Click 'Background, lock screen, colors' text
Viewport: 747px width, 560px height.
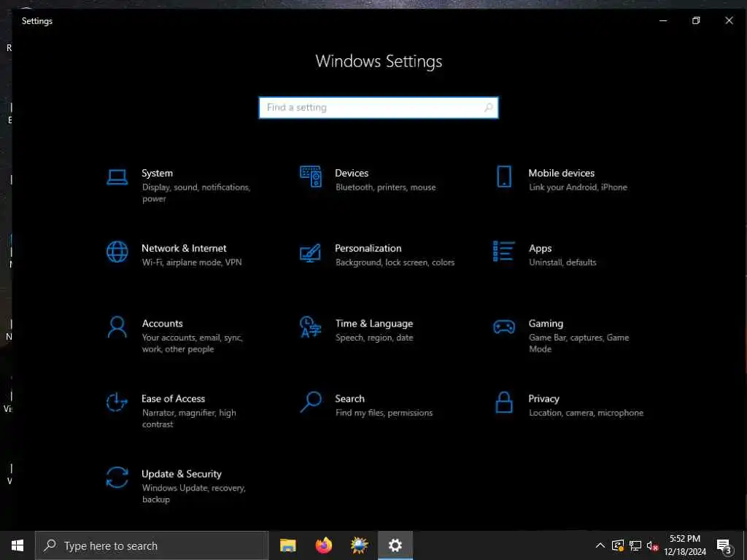[395, 262]
